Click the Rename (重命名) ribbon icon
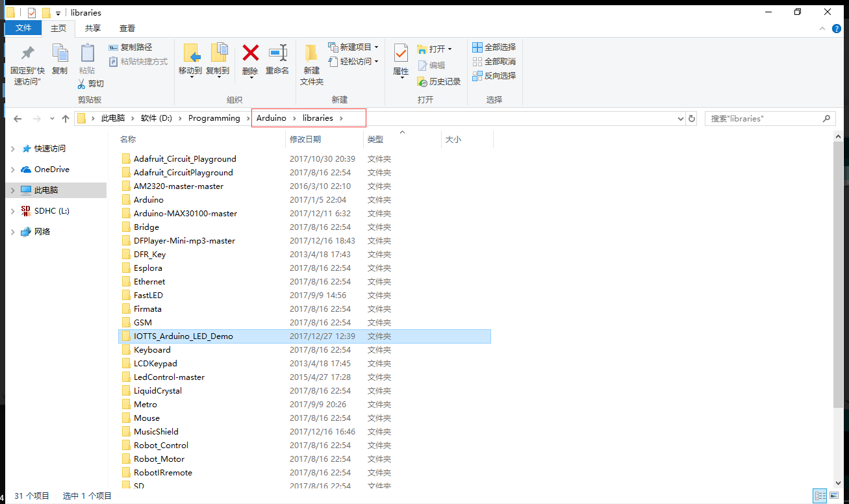 coord(277,53)
